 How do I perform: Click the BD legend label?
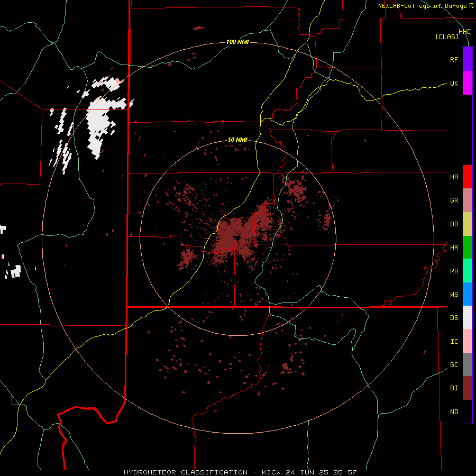click(x=454, y=224)
